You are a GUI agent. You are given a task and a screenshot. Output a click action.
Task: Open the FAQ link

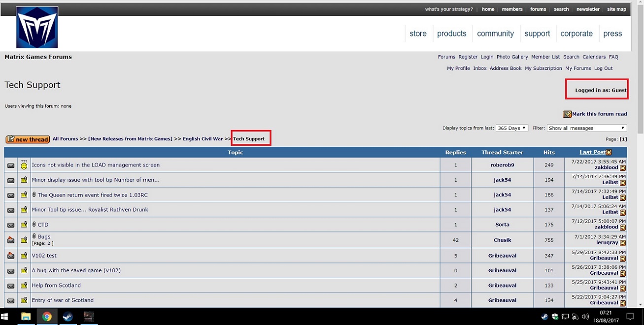[x=613, y=57]
